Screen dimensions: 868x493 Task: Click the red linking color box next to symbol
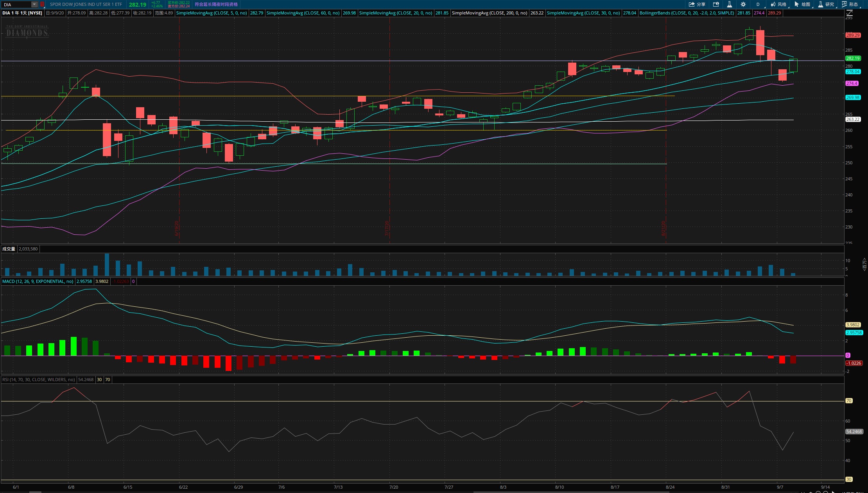[x=42, y=4]
